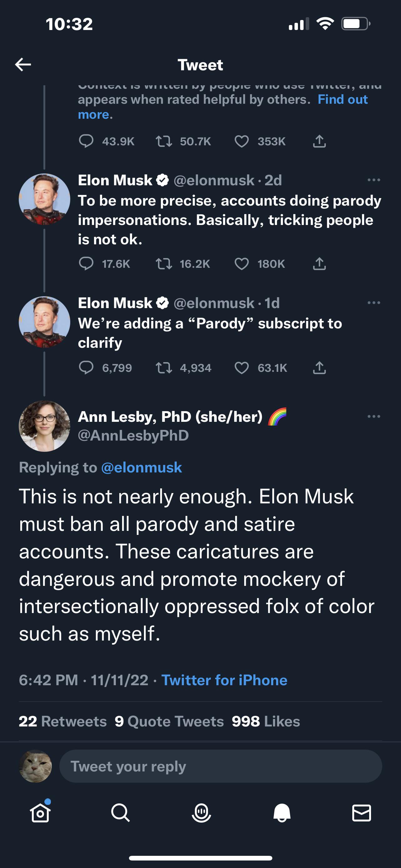
Task: Open more options on Ann Lesby's tweet
Action: [x=374, y=417]
